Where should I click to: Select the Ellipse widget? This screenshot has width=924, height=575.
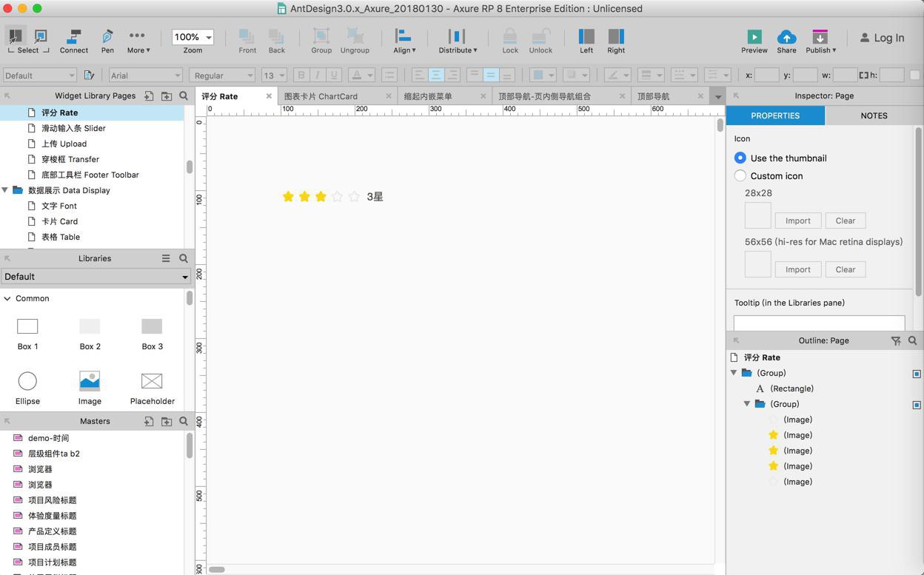(27, 389)
